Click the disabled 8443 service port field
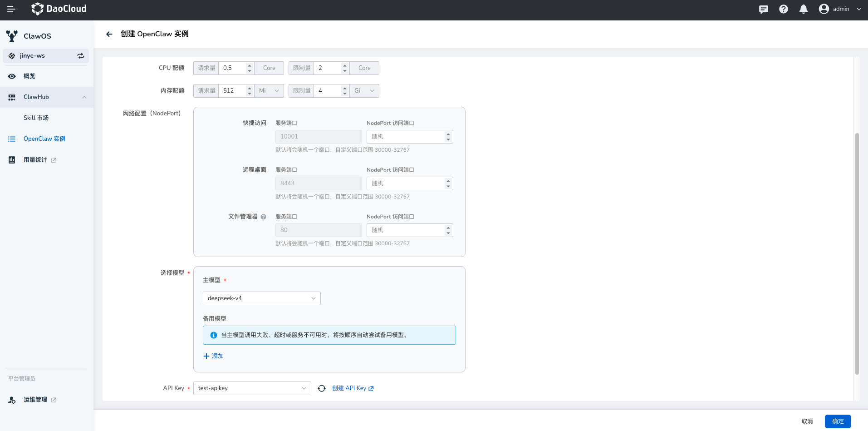The height and width of the screenshot is (431, 868). pyautogui.click(x=319, y=183)
